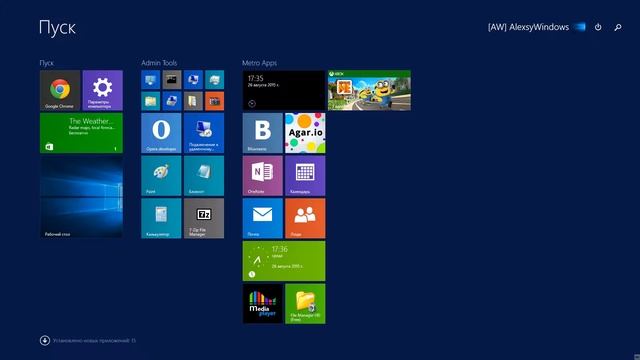Open the purple PC settings gear tile
The height and width of the screenshot is (360, 640).
[x=102, y=90]
